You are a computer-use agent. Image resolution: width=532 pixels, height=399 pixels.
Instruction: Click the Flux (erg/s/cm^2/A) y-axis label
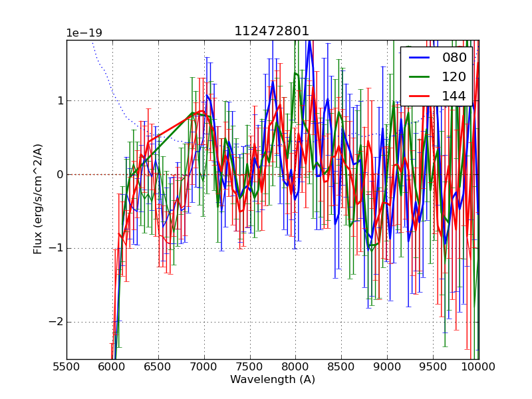click(39, 198)
